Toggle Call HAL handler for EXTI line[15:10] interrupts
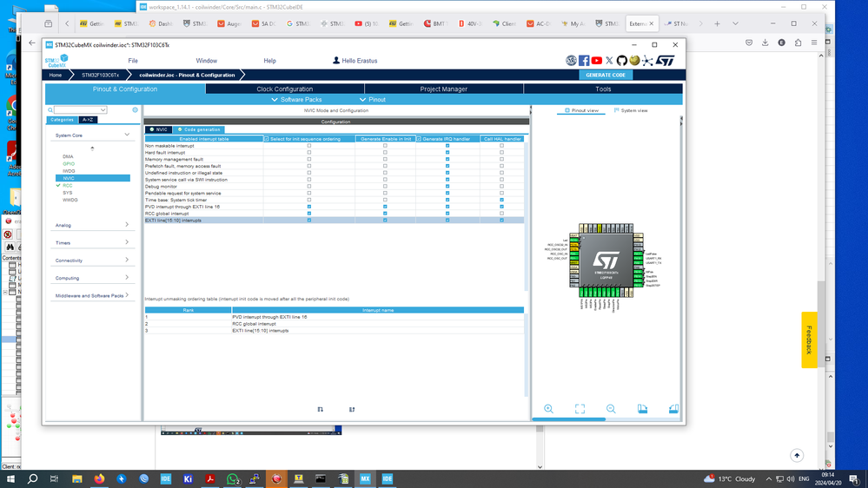Image resolution: width=868 pixels, height=488 pixels. (x=501, y=221)
